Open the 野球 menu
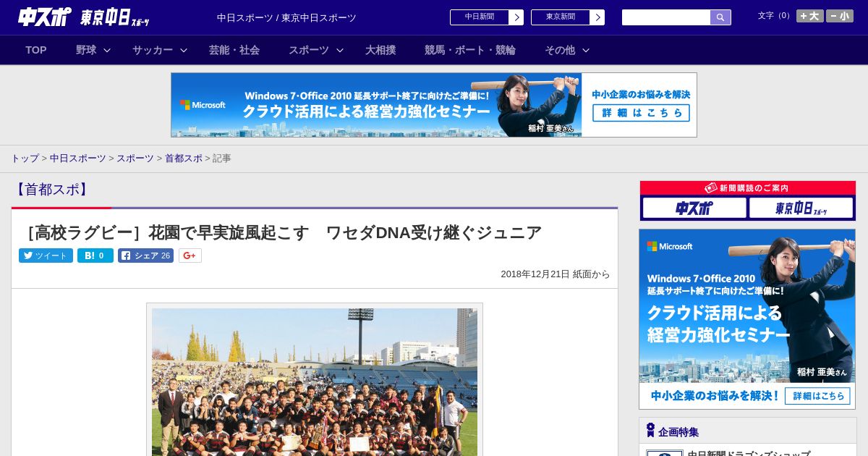Viewport: 868px width, 456px height. click(x=86, y=50)
